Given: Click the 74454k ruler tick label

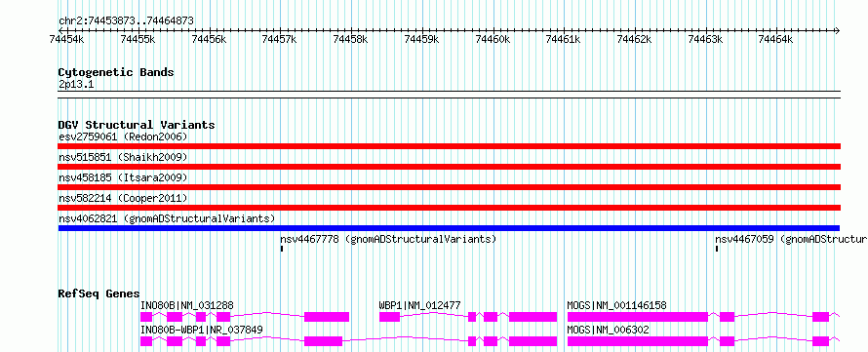Looking at the screenshot, I should pyautogui.click(x=66, y=39).
